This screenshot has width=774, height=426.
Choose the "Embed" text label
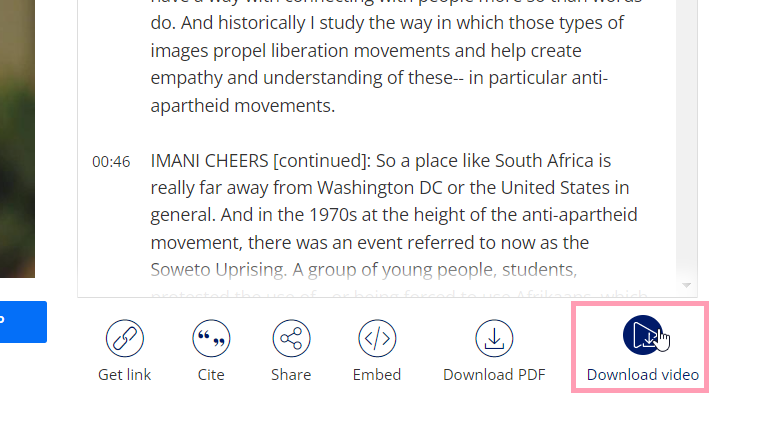(377, 375)
